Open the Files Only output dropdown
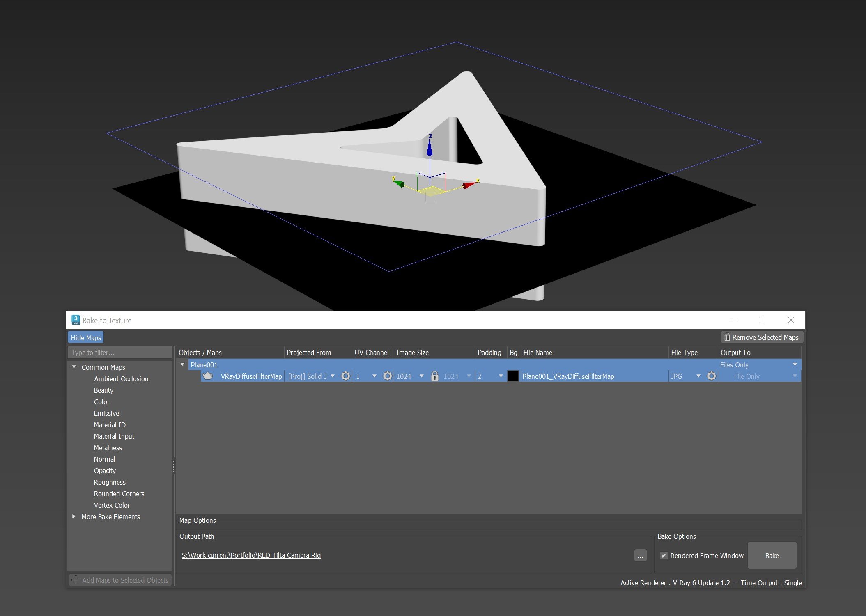Viewport: 866px width, 616px height. [795, 364]
